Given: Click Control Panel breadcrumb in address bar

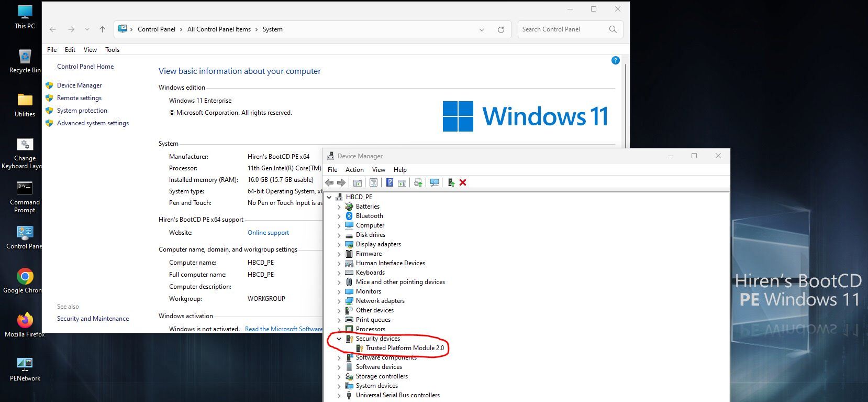Looking at the screenshot, I should 157,29.
